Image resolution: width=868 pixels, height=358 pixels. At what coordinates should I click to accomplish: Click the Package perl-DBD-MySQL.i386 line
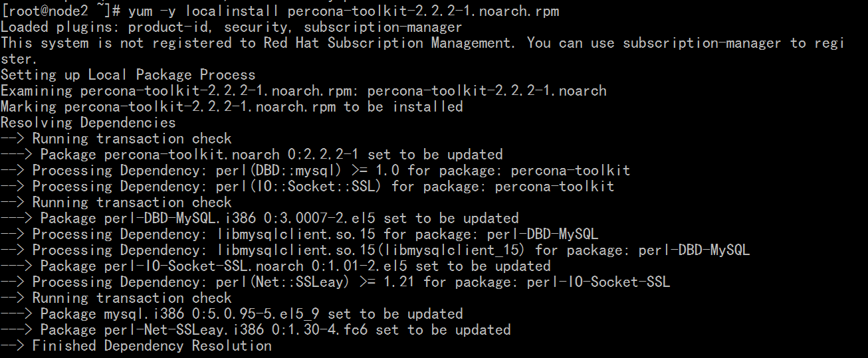tap(260, 219)
